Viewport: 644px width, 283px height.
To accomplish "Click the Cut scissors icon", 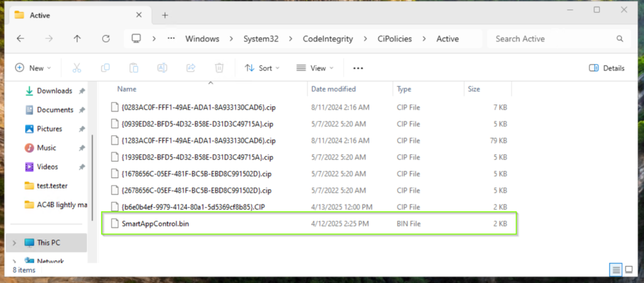I will tap(77, 68).
